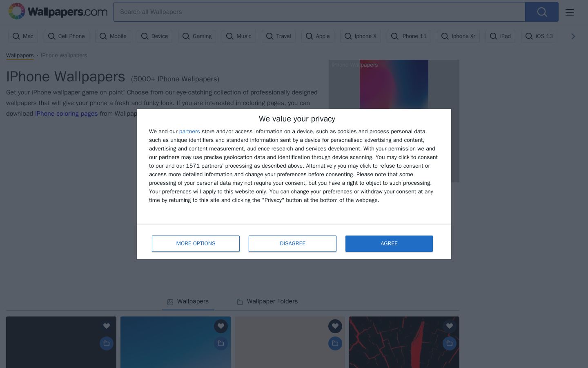The image size is (588, 368).
Task: Select the Device search tag
Action: pyautogui.click(x=154, y=36)
